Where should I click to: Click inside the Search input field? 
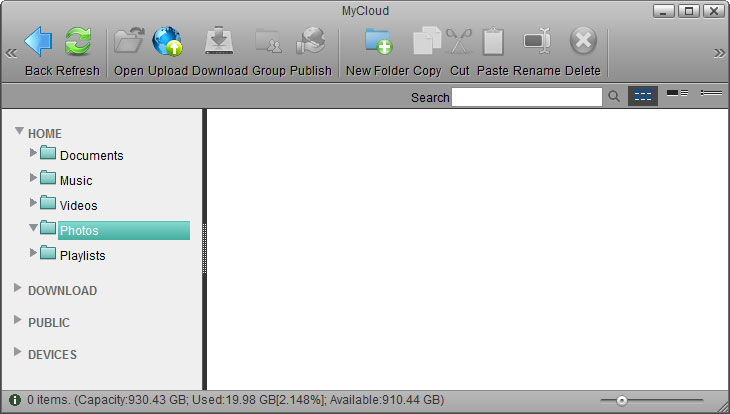[x=527, y=97]
